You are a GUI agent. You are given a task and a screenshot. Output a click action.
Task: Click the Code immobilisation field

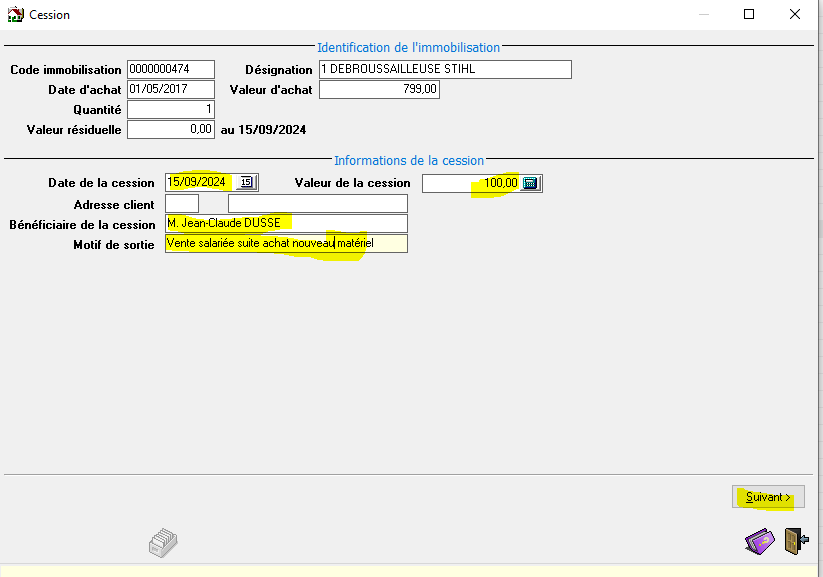pyautogui.click(x=170, y=69)
